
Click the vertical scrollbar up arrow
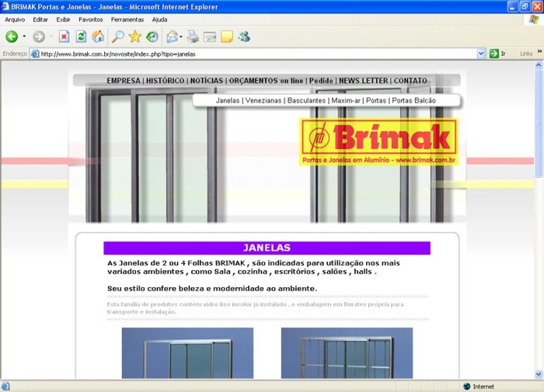[x=539, y=64]
